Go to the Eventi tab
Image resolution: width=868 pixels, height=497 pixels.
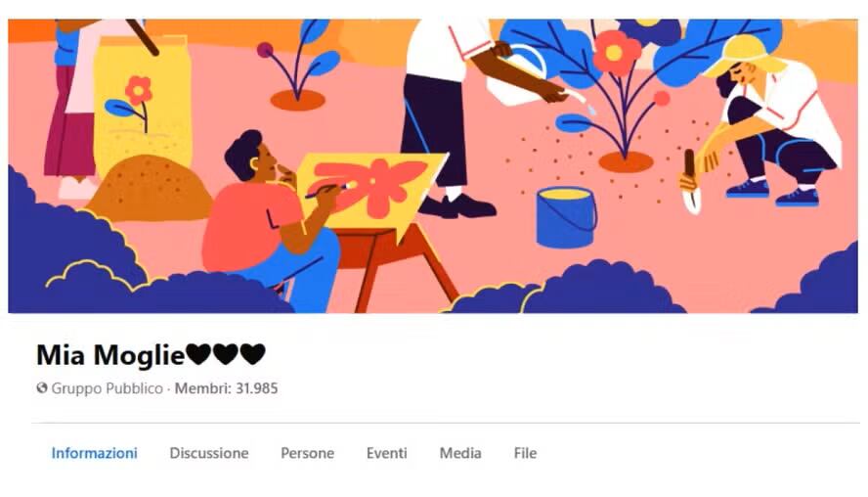(386, 453)
